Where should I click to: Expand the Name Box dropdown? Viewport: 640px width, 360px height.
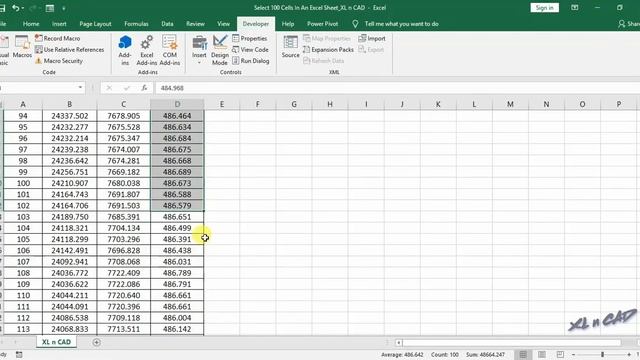[x=80, y=87]
